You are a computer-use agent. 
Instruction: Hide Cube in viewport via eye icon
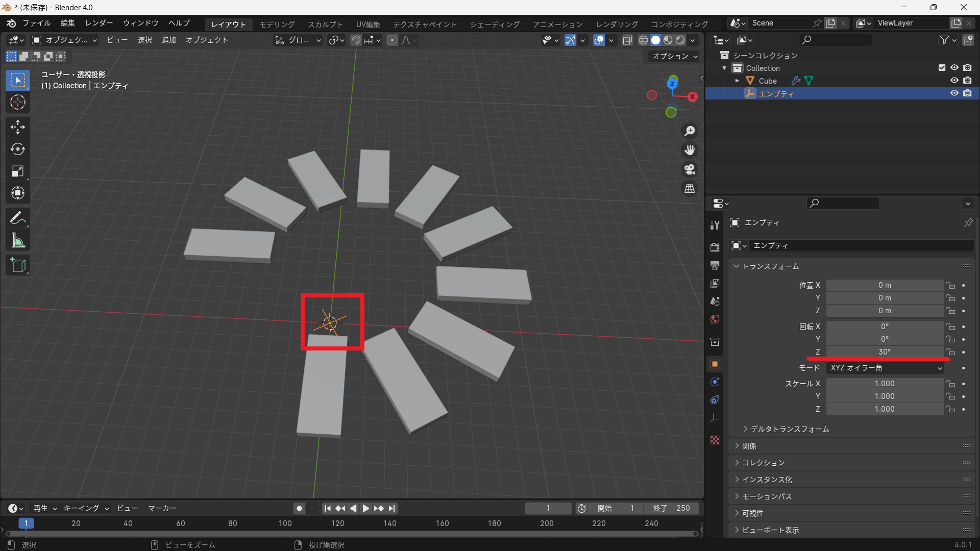(x=954, y=81)
